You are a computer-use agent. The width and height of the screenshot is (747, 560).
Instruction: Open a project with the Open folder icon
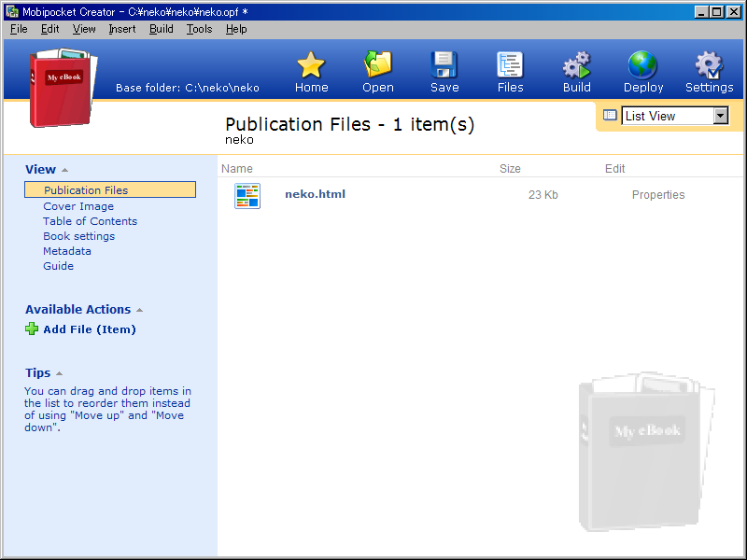[378, 64]
